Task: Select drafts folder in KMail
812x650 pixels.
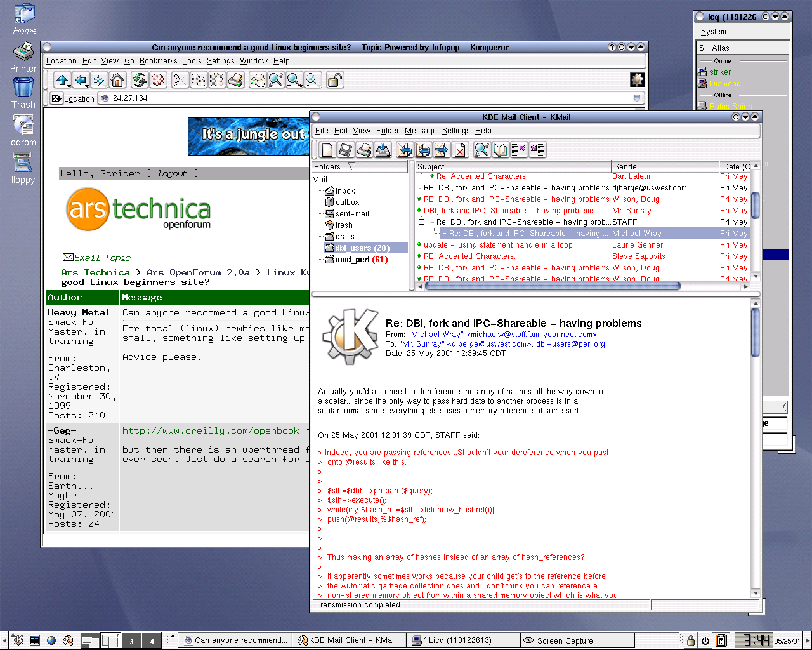Action: click(x=340, y=237)
